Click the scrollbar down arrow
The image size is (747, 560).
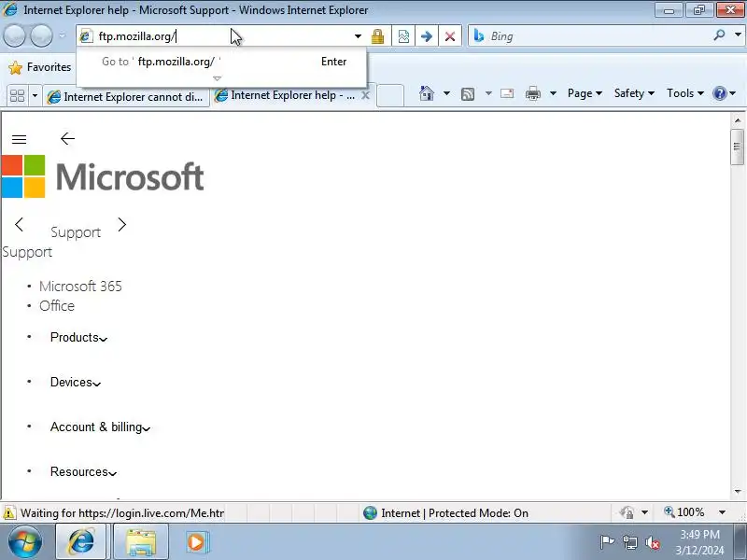coord(738,492)
